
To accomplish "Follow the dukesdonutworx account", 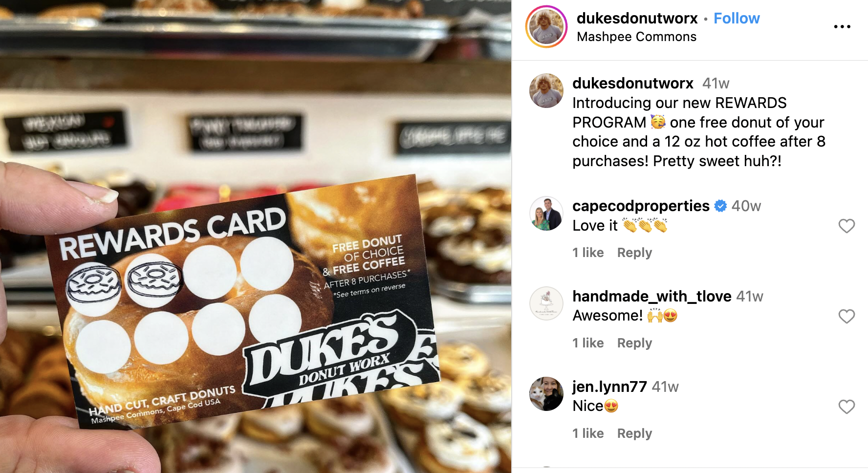I will pyautogui.click(x=737, y=19).
